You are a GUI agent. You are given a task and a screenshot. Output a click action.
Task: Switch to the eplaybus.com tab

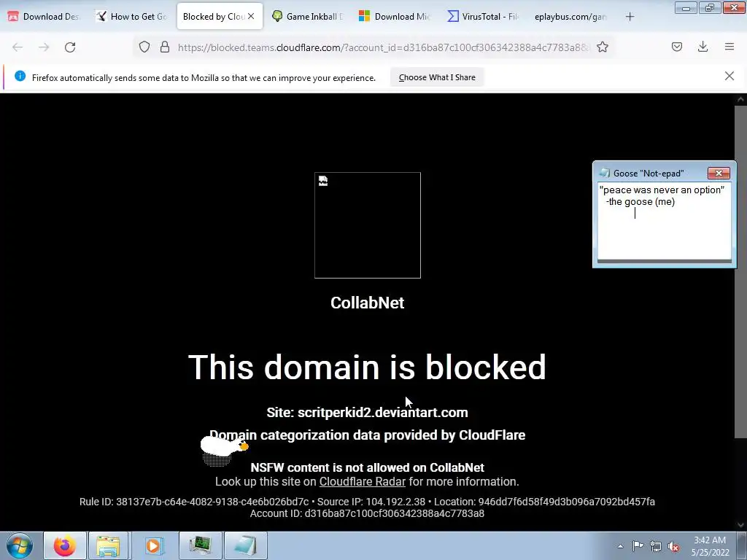coord(570,17)
